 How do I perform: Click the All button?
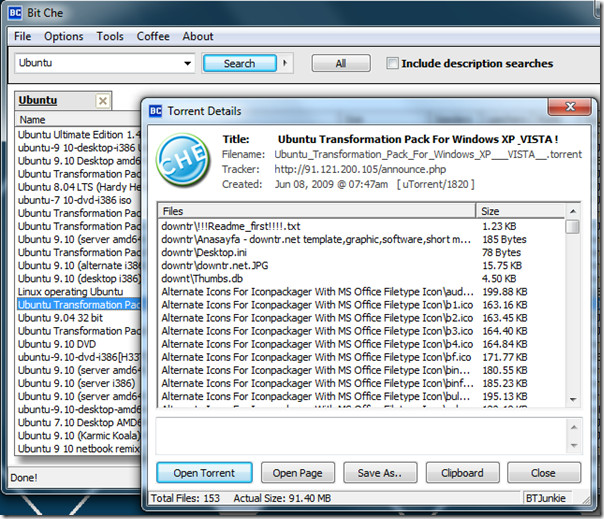click(x=341, y=63)
